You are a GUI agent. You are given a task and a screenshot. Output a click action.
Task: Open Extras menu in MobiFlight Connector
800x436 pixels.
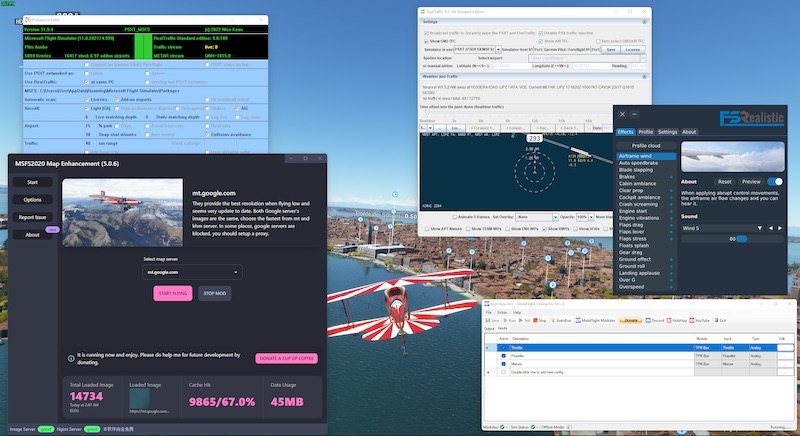point(502,312)
